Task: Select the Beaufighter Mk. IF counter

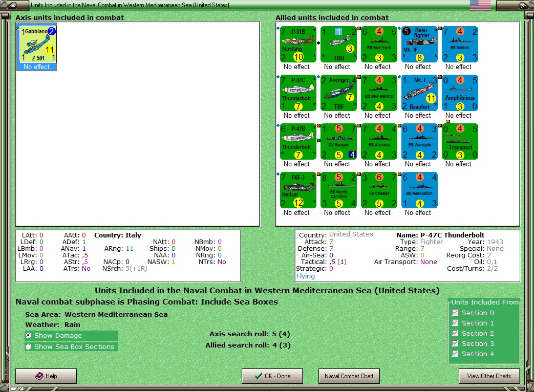Action: click(x=420, y=44)
